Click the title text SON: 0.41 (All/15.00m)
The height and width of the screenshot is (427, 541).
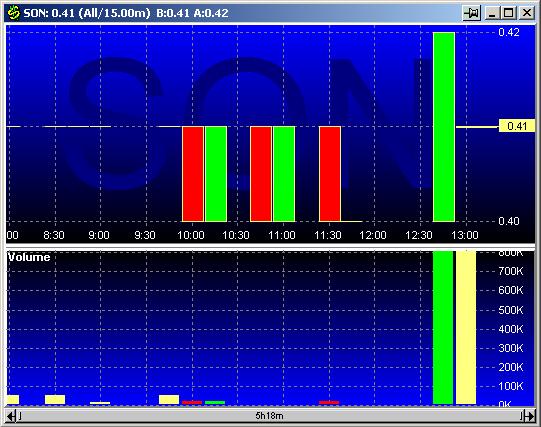tap(87, 13)
